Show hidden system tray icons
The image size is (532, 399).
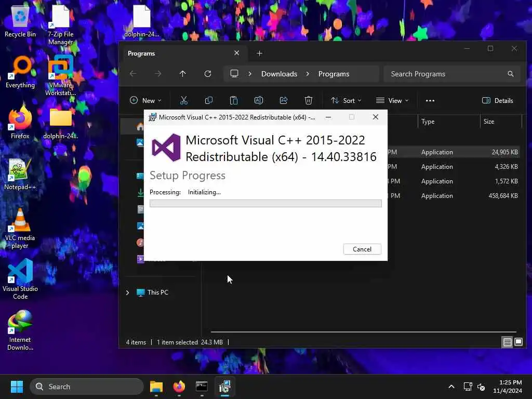(x=451, y=387)
